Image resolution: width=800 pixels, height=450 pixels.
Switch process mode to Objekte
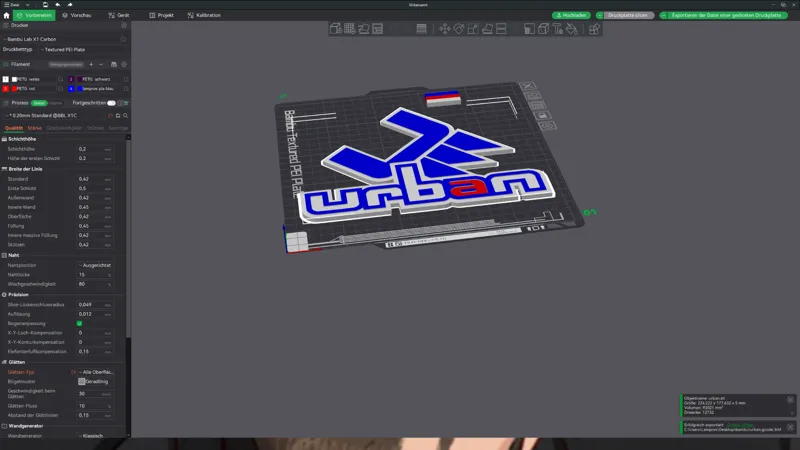tap(56, 103)
